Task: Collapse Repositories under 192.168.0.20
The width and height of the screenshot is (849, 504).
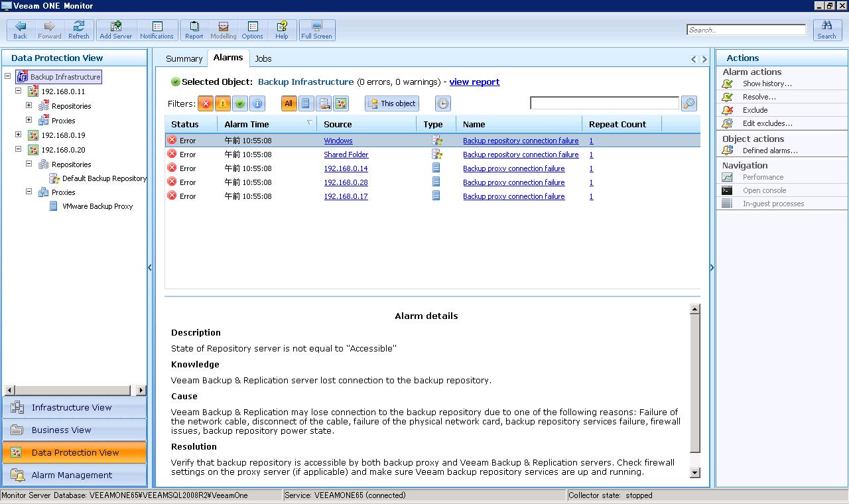Action: coord(29,164)
